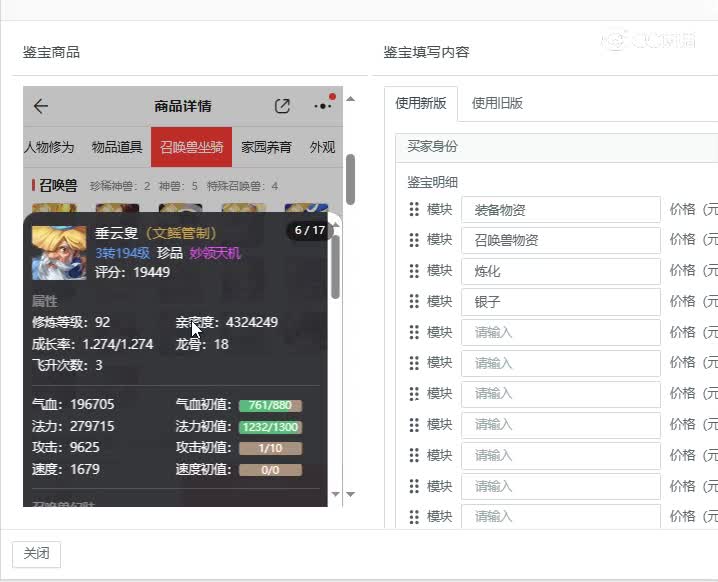Click the drag handle beside 召唤兽物资

[x=414, y=239]
